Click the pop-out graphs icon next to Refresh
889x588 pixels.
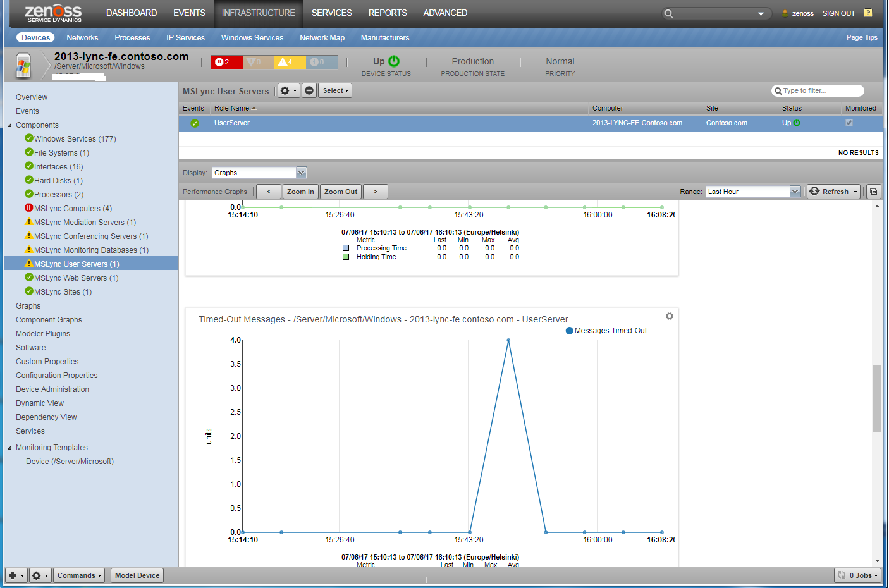pyautogui.click(x=873, y=192)
